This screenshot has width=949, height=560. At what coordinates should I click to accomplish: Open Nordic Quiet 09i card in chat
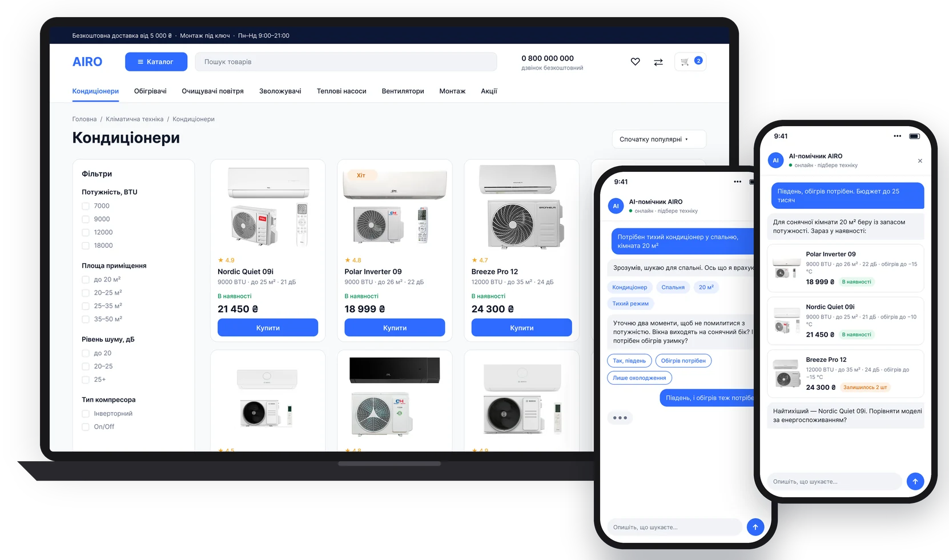pos(845,321)
